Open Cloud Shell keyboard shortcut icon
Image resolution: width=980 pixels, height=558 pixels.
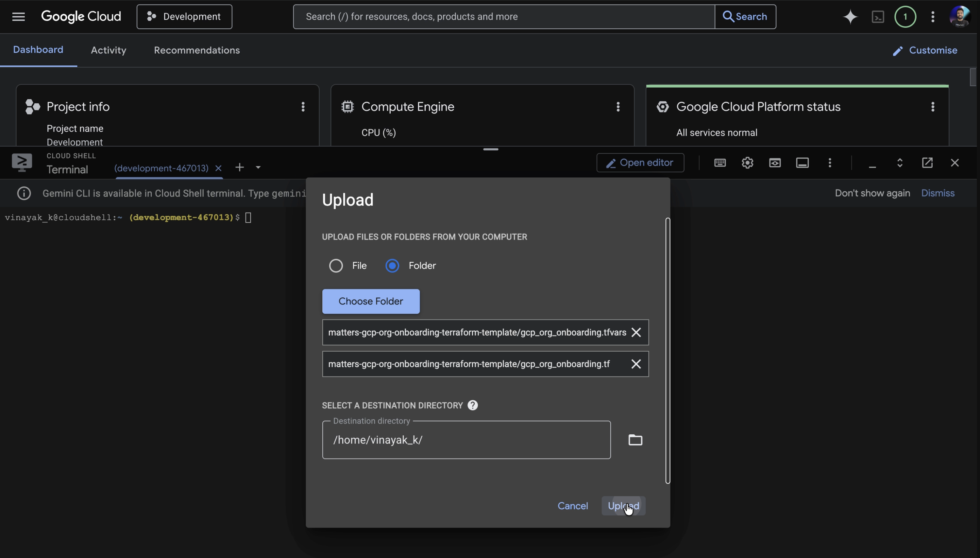click(x=720, y=163)
